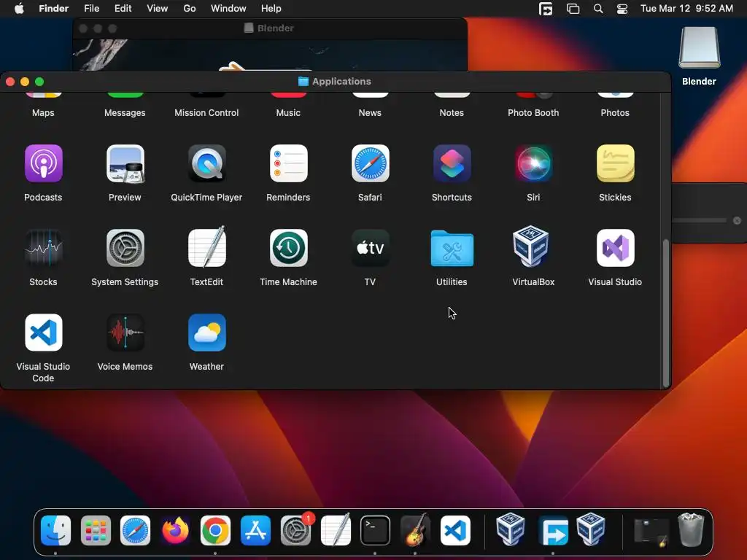Viewport: 747px width, 560px height.
Task: Open the Trash in the Dock
Action: (x=691, y=529)
